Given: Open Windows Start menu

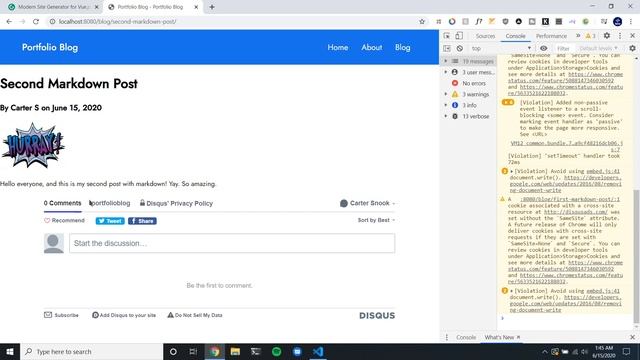Looking at the screenshot, I should [10, 351].
